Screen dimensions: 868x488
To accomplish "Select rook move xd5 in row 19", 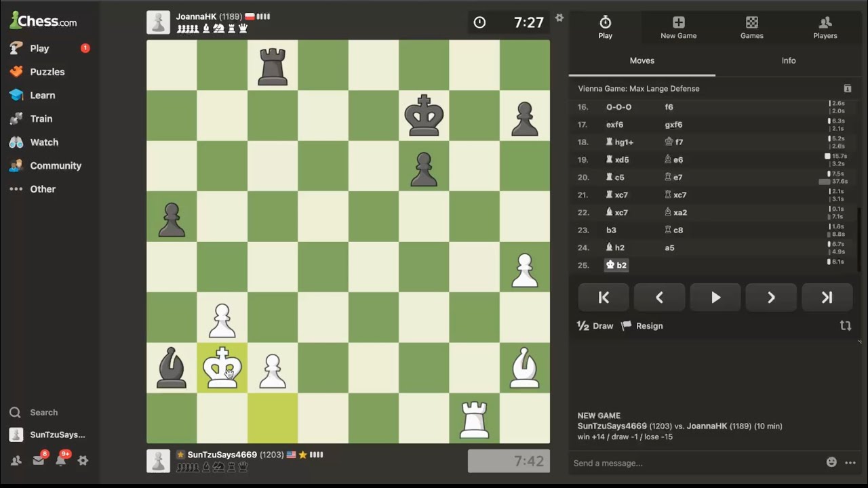I will click(617, 160).
